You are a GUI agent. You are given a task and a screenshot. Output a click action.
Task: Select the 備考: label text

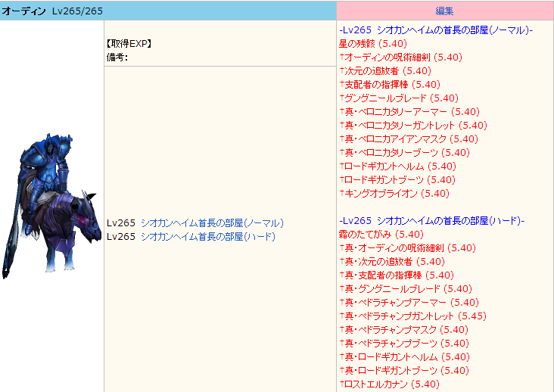[117, 58]
